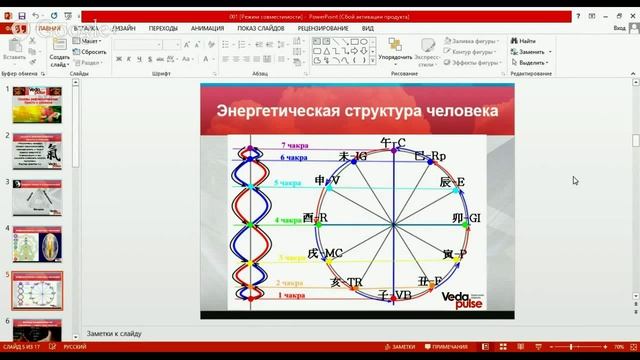640x360 pixels.
Task: Open the Find (Найти) tool
Action: point(523,41)
